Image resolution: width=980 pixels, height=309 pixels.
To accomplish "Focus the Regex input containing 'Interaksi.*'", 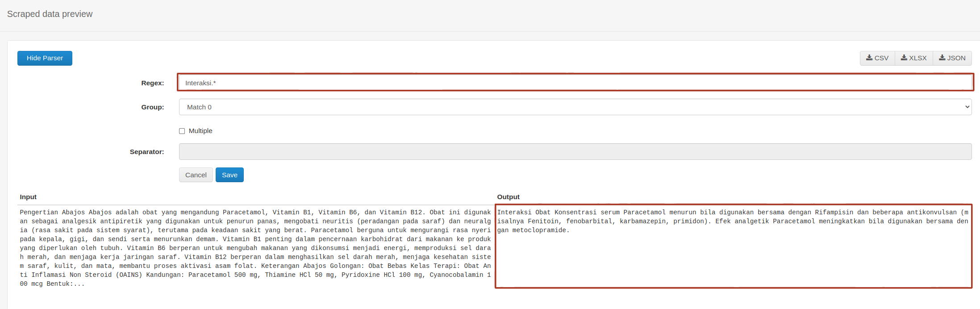I will point(575,83).
